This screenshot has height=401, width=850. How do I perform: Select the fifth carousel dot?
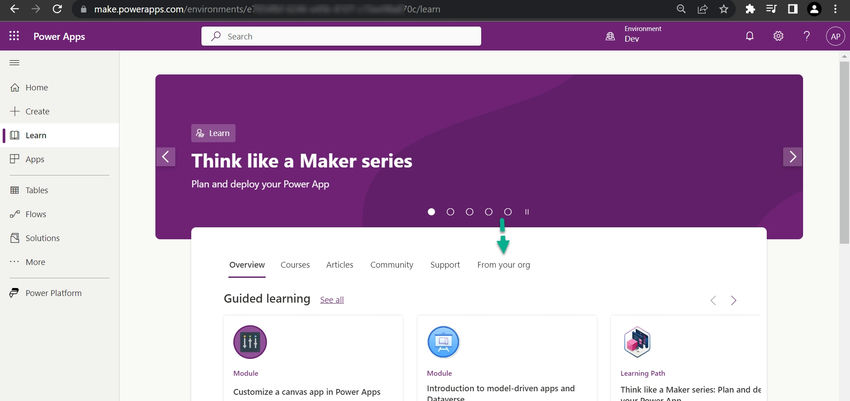[508, 212]
